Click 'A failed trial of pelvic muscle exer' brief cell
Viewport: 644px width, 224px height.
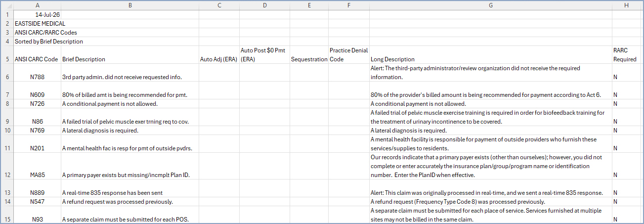click(130, 117)
